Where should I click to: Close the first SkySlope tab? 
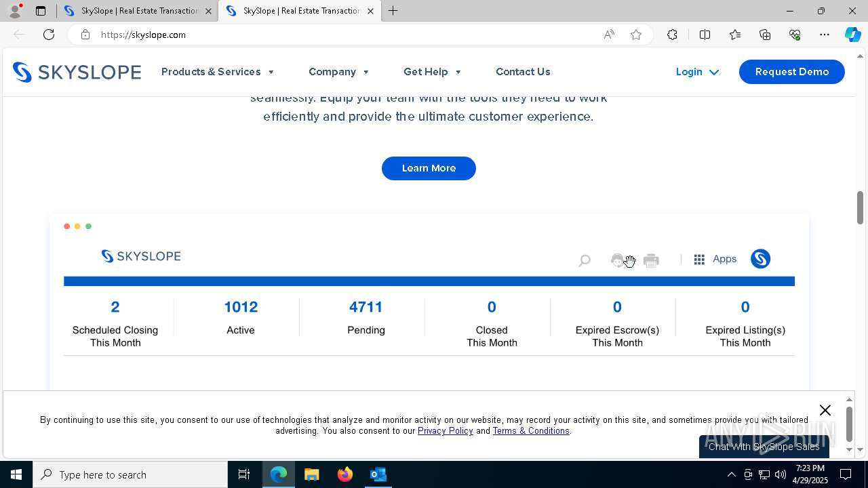point(208,11)
